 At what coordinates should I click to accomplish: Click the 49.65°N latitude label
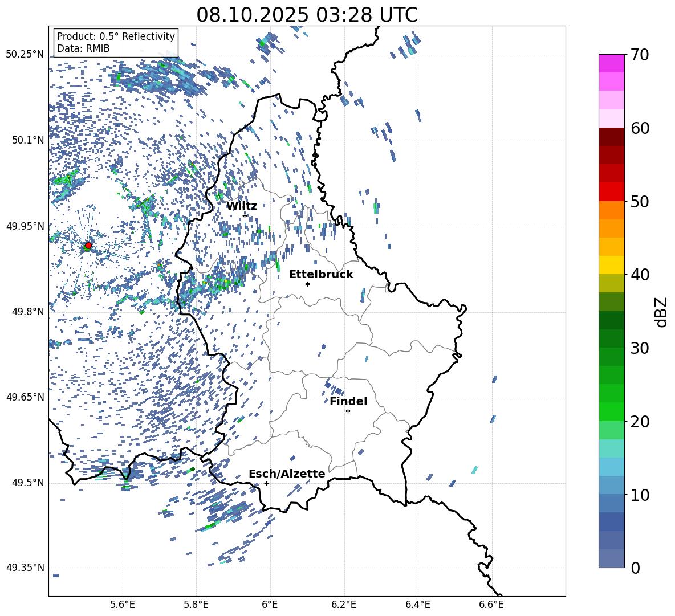[25, 397]
